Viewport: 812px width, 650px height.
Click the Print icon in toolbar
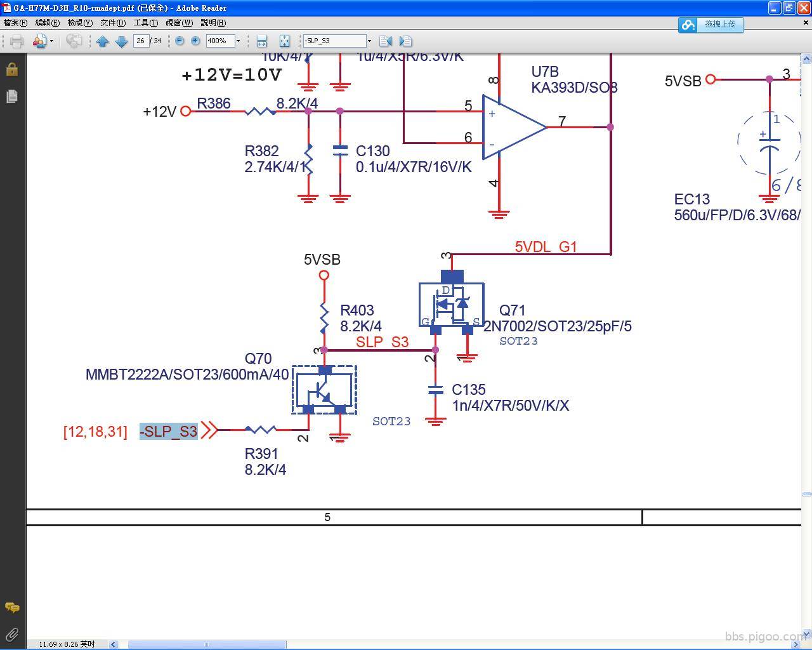pos(17,41)
